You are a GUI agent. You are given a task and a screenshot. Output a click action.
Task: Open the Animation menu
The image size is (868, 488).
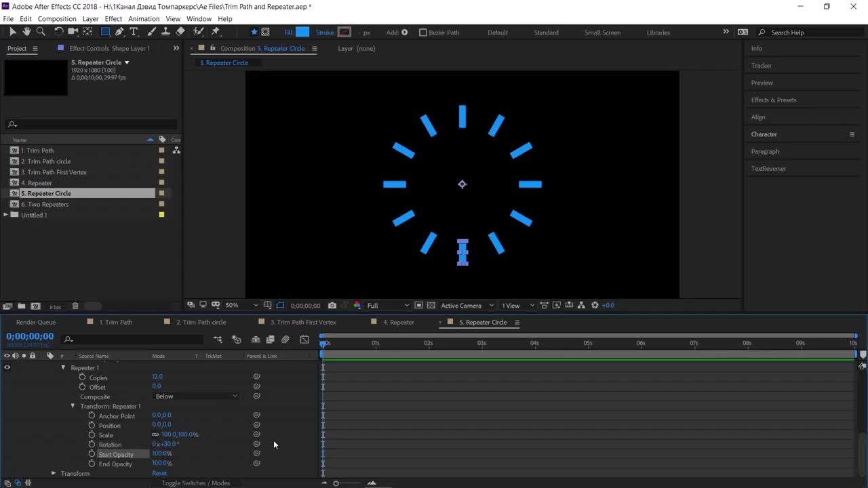[x=144, y=19]
